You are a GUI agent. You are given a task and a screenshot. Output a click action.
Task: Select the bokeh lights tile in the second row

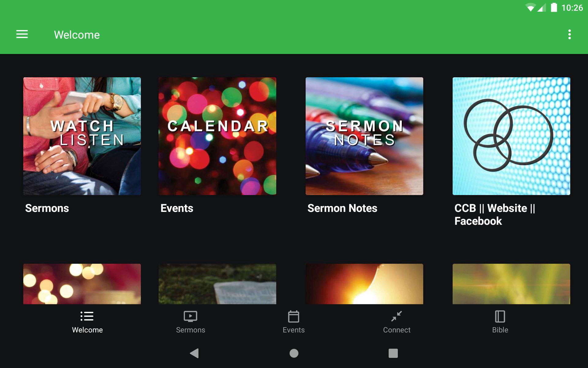(82, 284)
